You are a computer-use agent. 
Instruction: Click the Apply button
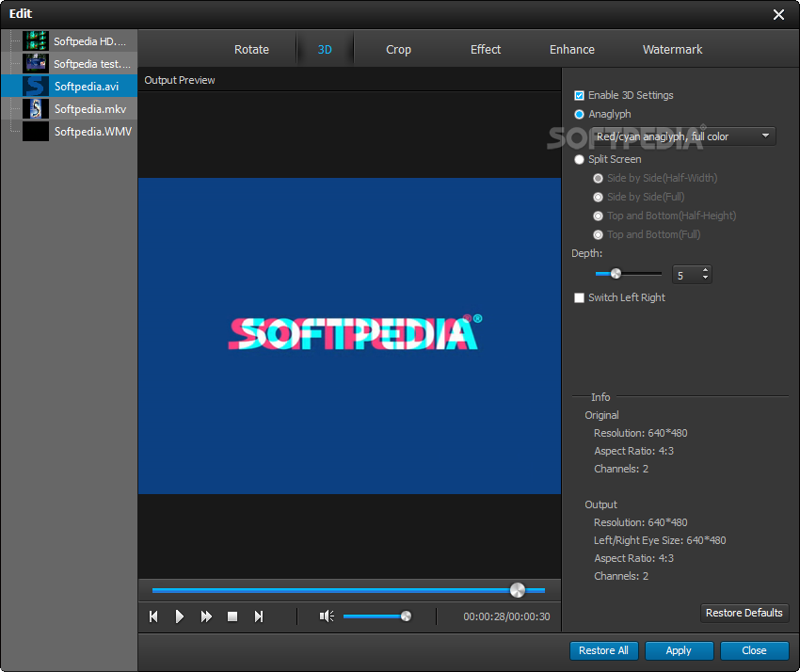(x=679, y=650)
